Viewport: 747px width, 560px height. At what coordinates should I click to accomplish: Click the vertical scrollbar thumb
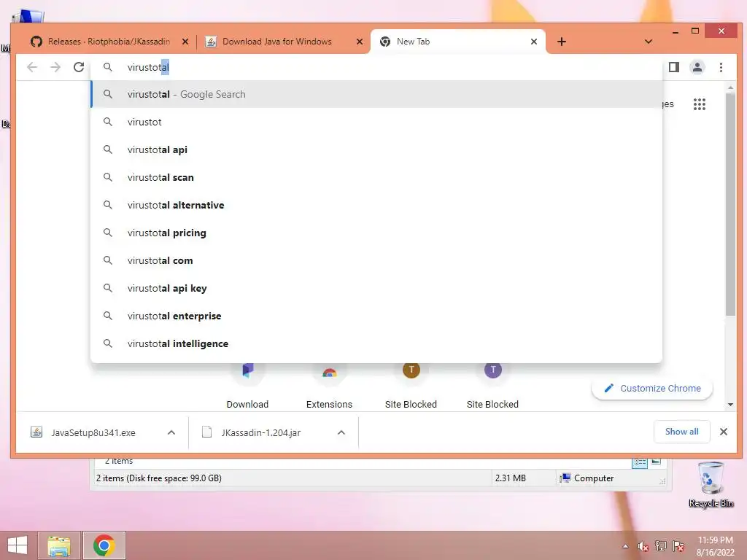point(730,204)
